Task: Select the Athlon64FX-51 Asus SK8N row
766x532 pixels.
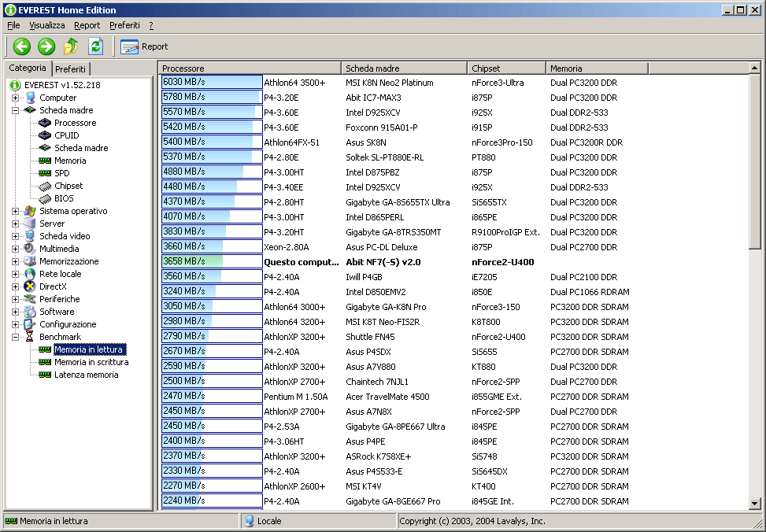Action: (x=453, y=142)
